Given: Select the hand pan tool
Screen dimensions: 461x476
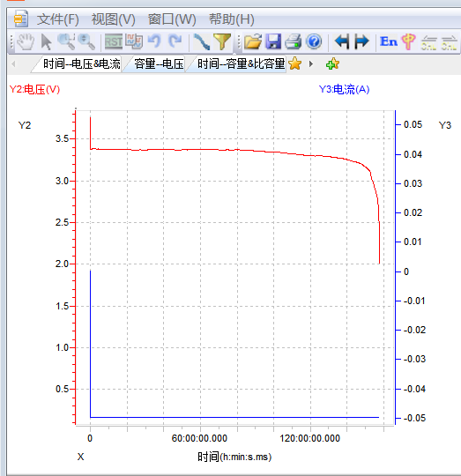Looking at the screenshot, I should 26,41.
